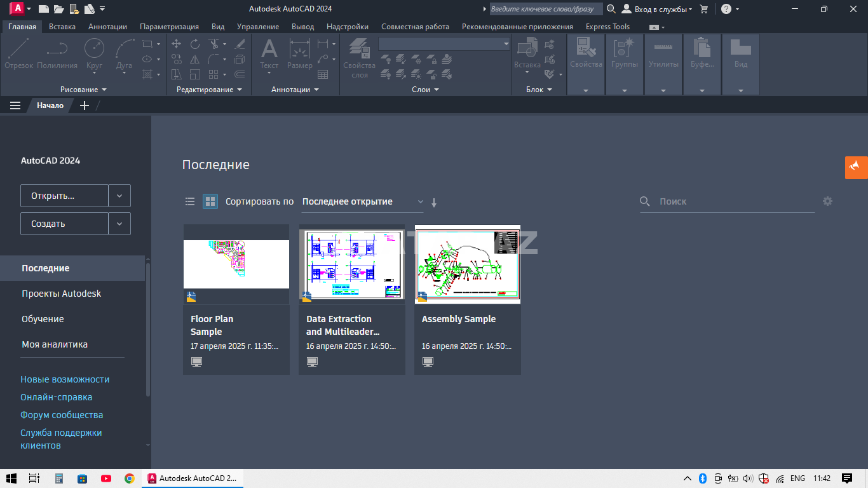Viewport: 868px width, 488px height.
Task: Select the Текст annotation tool
Action: coord(269,54)
